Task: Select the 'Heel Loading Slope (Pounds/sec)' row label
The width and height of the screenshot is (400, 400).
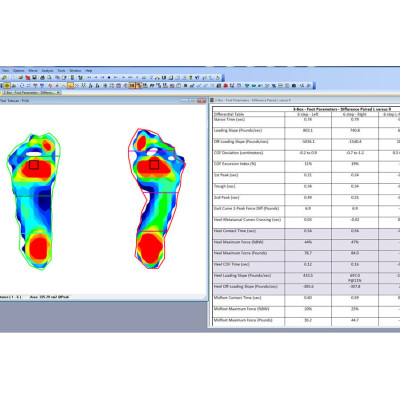Action: [x=242, y=275]
